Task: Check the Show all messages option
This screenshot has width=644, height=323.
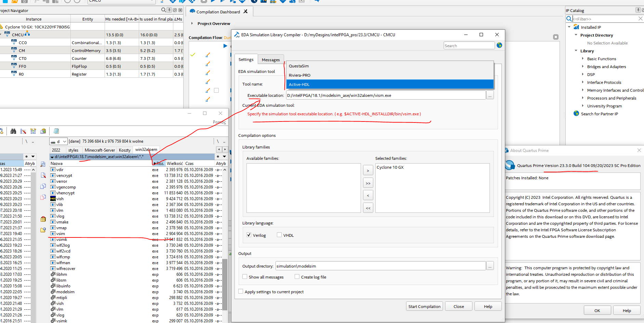Action: click(245, 276)
